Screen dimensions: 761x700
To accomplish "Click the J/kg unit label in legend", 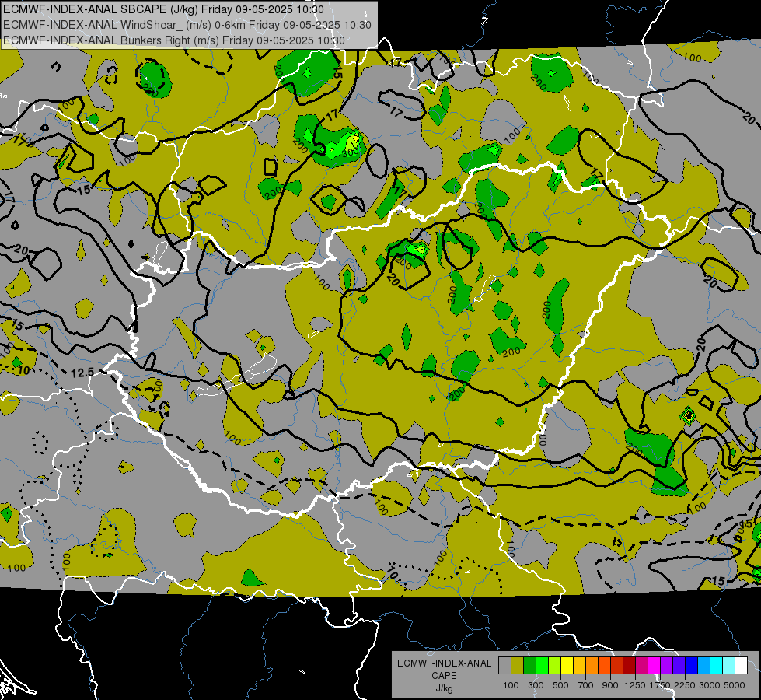I will [444, 688].
